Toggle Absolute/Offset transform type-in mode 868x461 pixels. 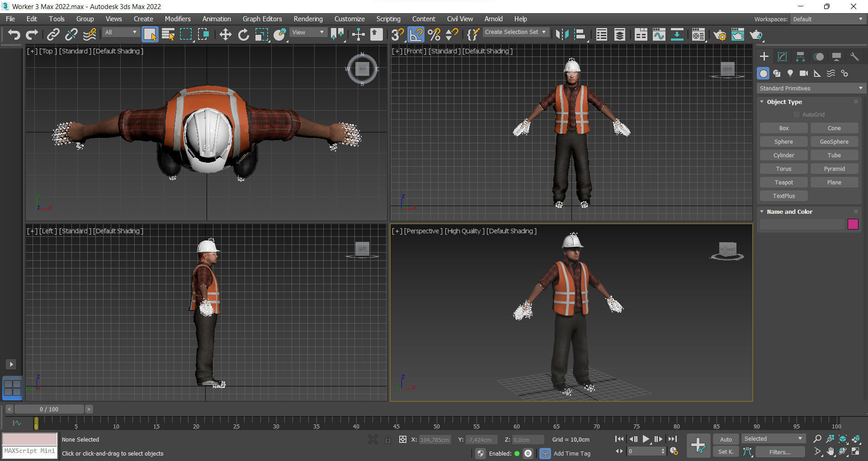(402, 439)
